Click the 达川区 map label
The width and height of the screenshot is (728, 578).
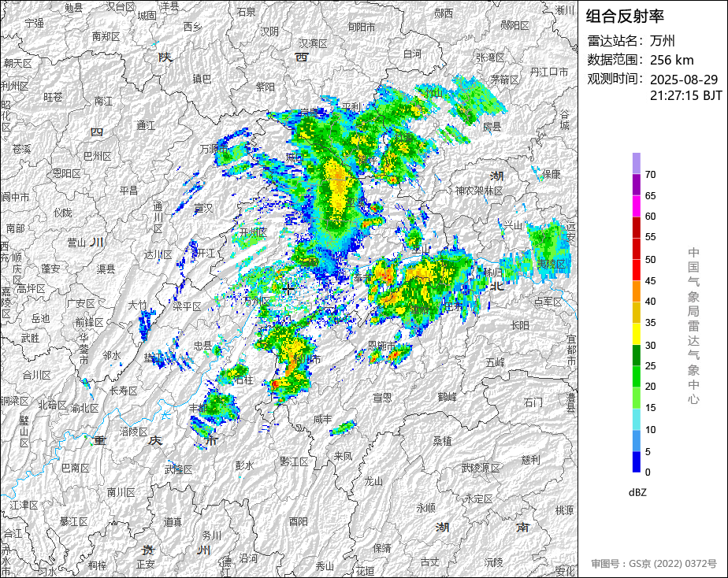point(158,254)
